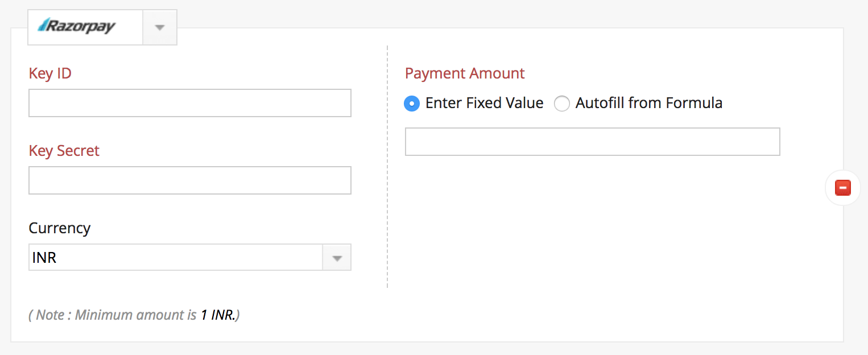This screenshot has height=355, width=868.
Task: Click the highlighted 1 INR note text
Action: point(218,315)
